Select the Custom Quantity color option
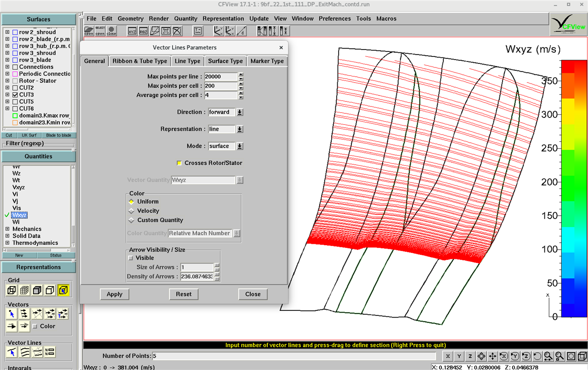588x370 pixels. 132,220
